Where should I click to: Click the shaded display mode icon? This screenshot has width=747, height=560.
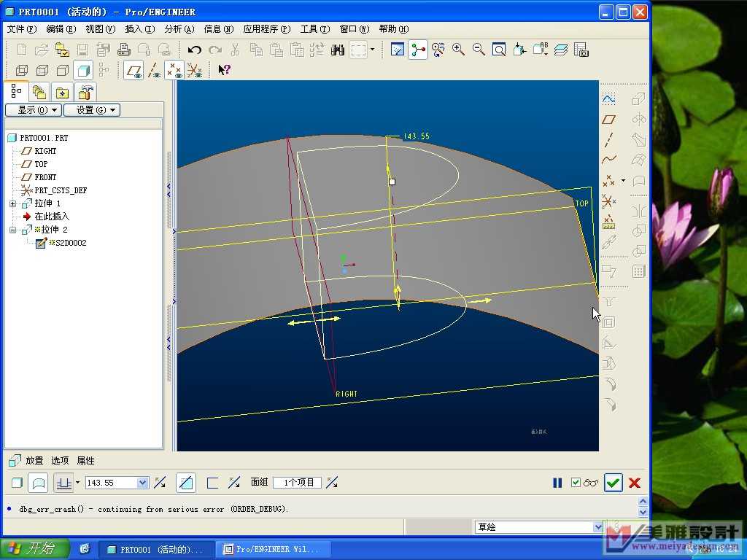point(84,70)
